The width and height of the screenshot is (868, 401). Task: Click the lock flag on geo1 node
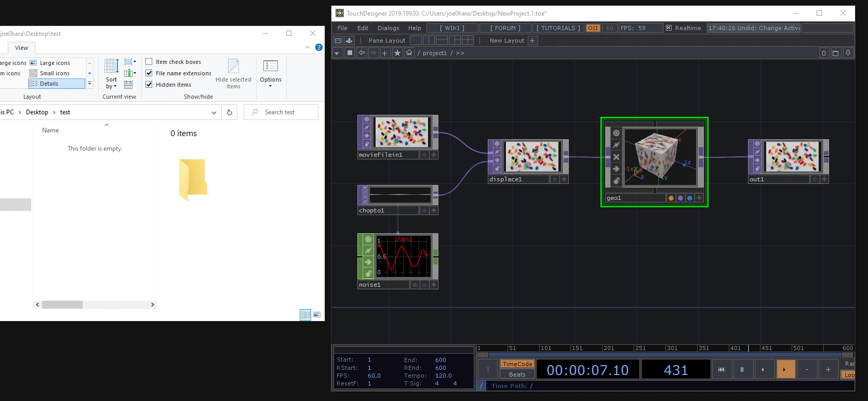tap(616, 181)
